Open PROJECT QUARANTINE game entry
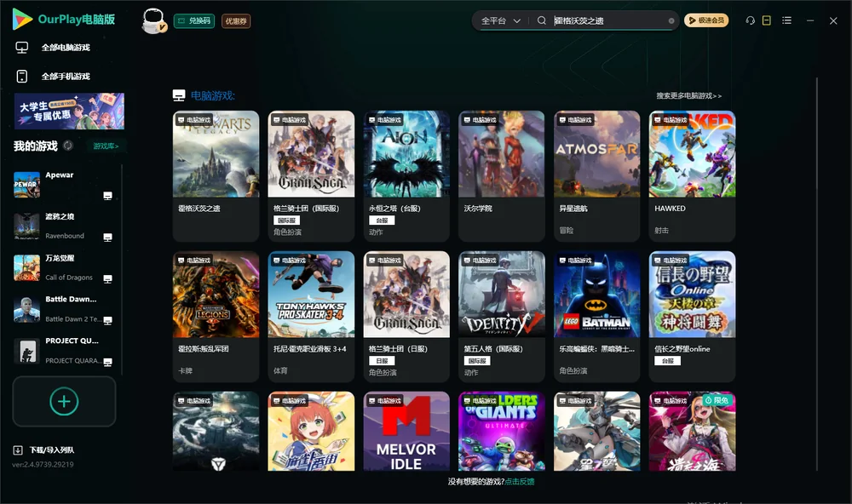The height and width of the screenshot is (504, 852). coord(64,351)
